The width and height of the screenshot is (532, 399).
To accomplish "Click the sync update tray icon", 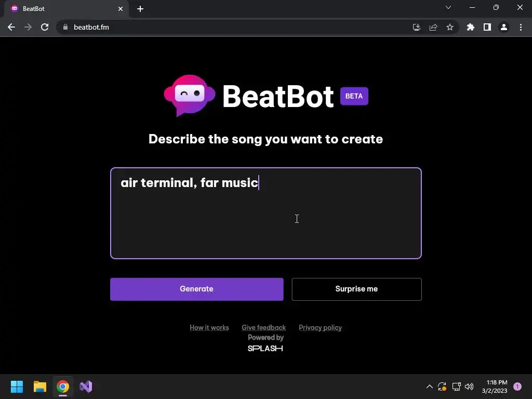I will click(x=442, y=387).
